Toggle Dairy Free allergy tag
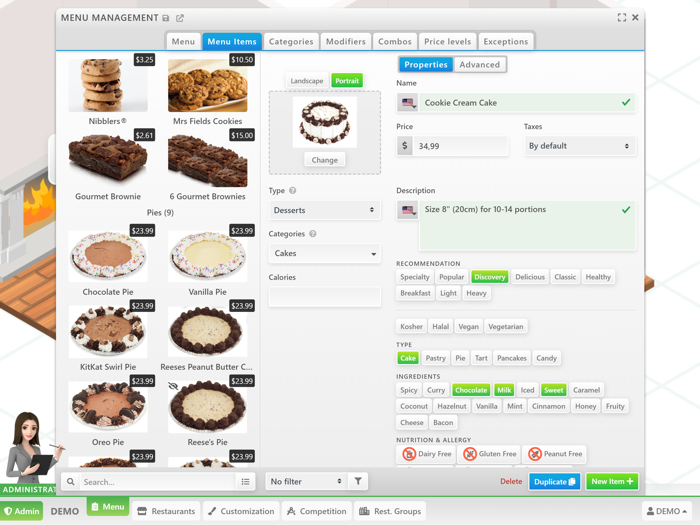Viewport: 700px width, 525px height. click(x=426, y=454)
